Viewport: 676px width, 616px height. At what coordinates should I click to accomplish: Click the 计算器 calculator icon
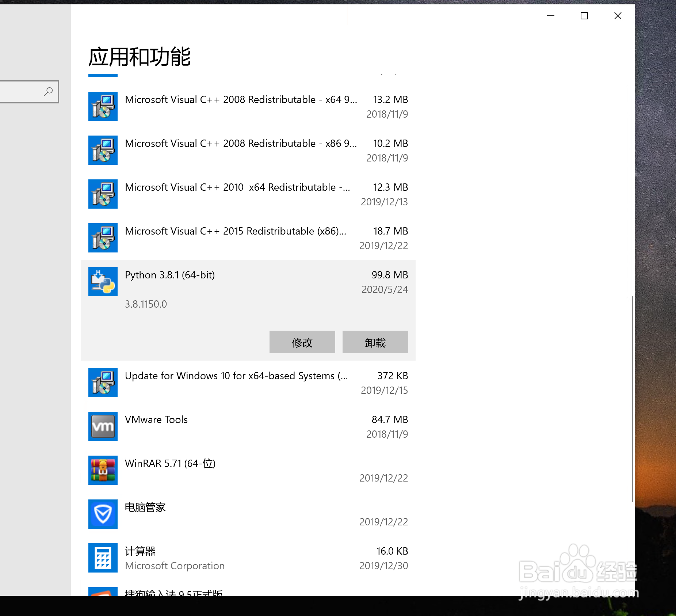tap(103, 558)
